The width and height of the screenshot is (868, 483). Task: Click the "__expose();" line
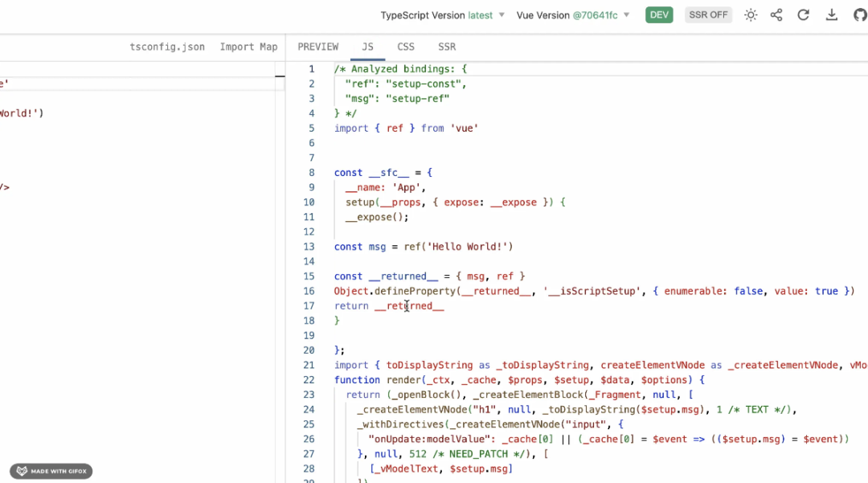(x=377, y=217)
